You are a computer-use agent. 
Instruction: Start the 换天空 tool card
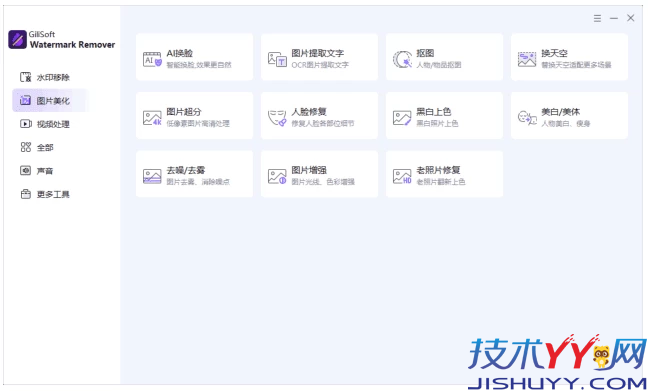click(569, 57)
